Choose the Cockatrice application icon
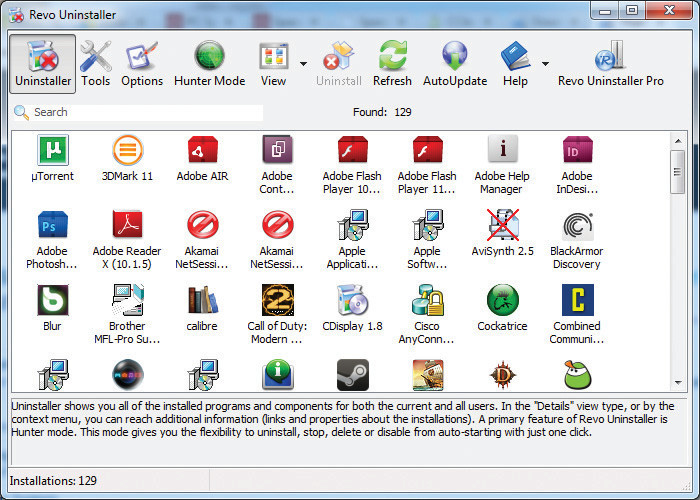700x500 pixels. point(502,301)
